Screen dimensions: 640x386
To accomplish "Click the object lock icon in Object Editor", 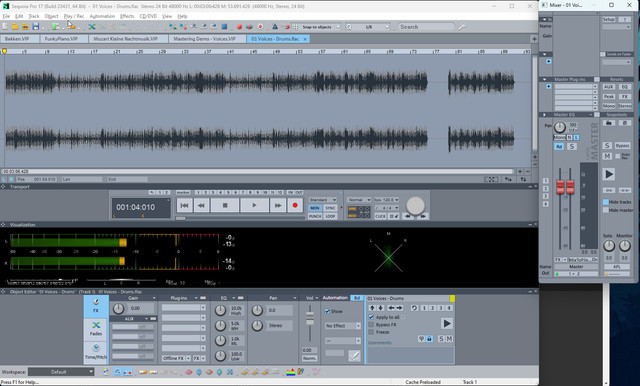I will [x=429, y=339].
